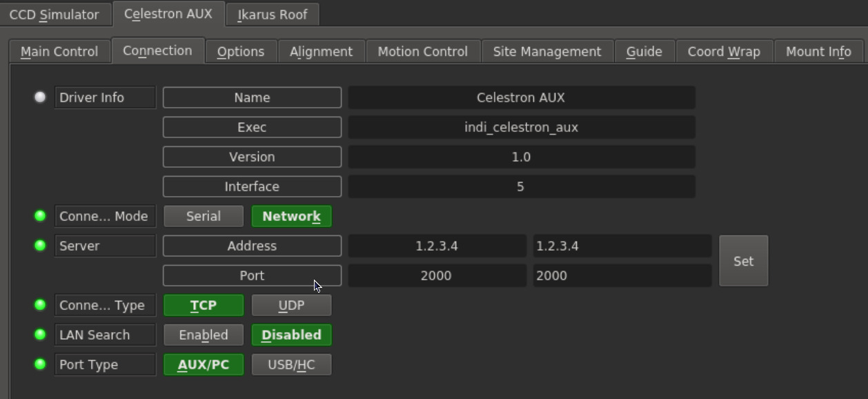This screenshot has height=399, width=868.
Task: Go to the Motion Control tab
Action: point(423,52)
